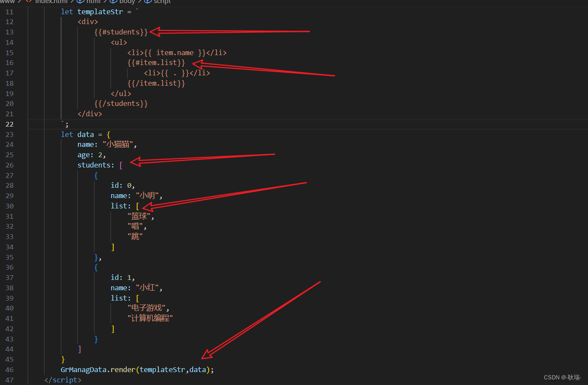Click the students: [ array property
588x385 pixels.
pos(100,165)
